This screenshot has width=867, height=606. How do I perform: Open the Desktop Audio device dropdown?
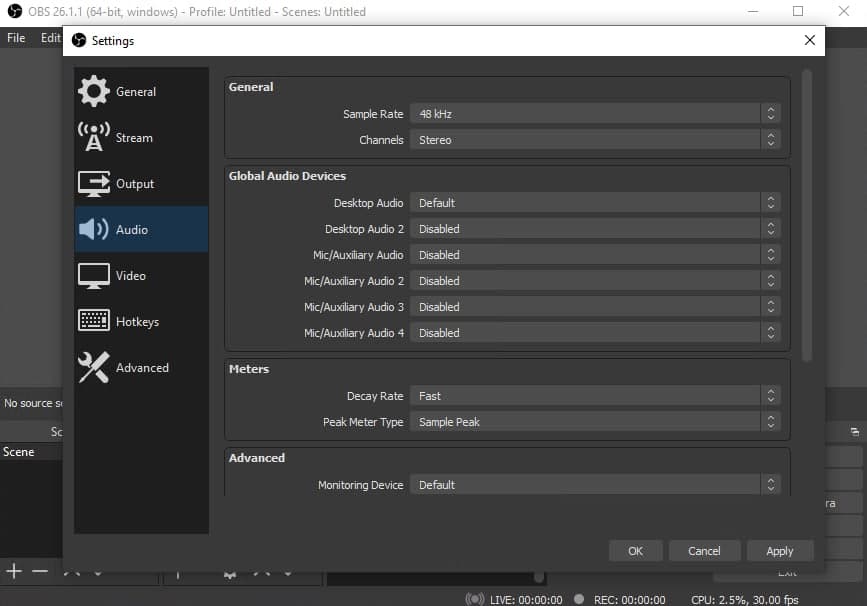[x=595, y=203]
